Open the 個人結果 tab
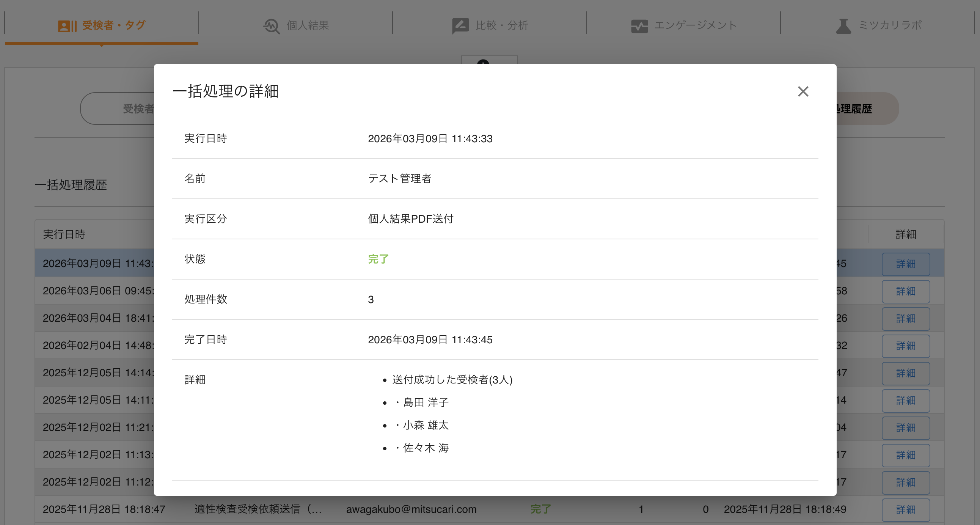 [308, 25]
